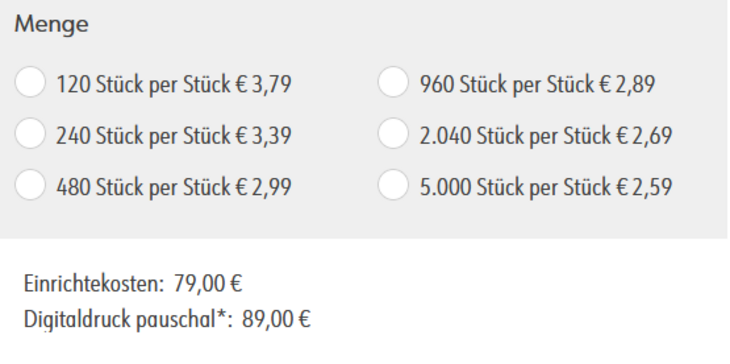
Task: Click the asterisk footnote marker after pauschal
Action: pos(222,316)
